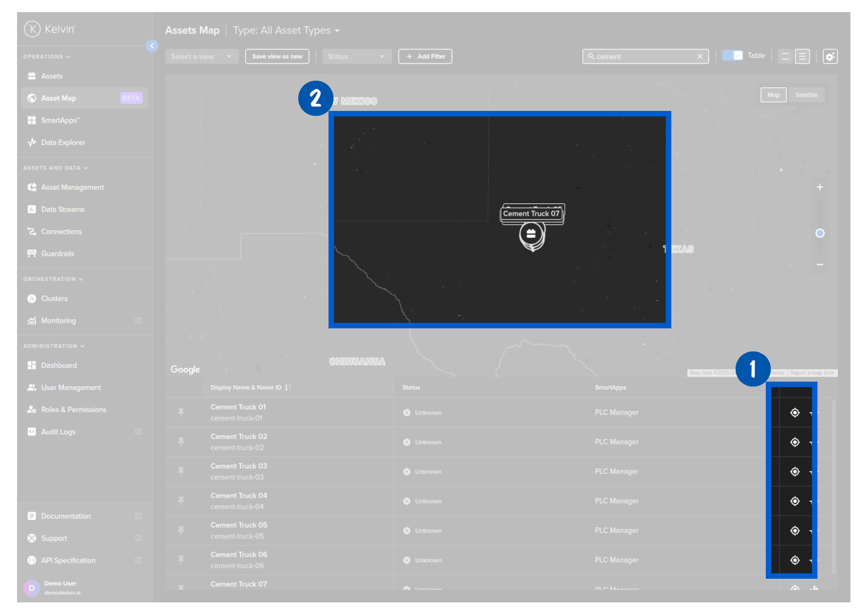Open the Select a view dropdown
This screenshot has width=868, height=615.
tap(202, 57)
